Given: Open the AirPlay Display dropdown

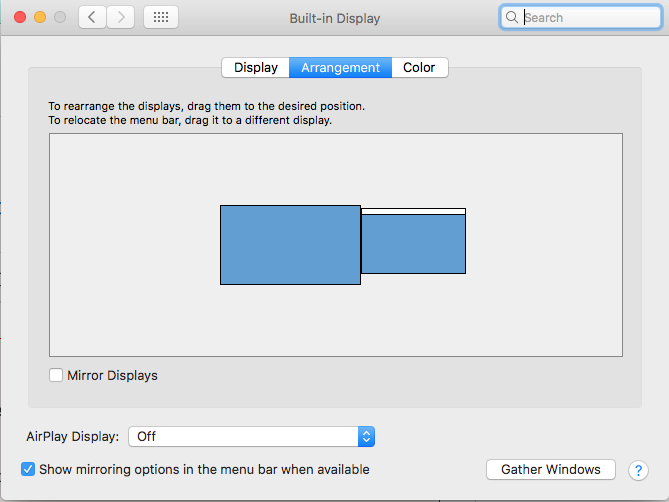Looking at the screenshot, I should point(251,436).
